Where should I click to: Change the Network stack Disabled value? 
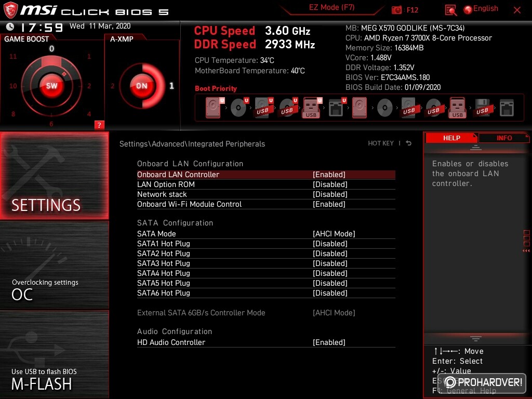tap(330, 194)
